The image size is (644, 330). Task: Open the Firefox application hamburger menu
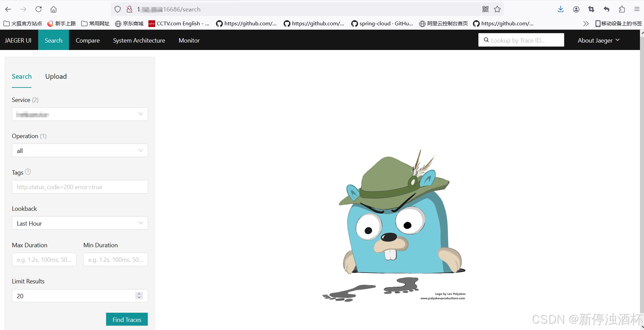click(x=637, y=9)
